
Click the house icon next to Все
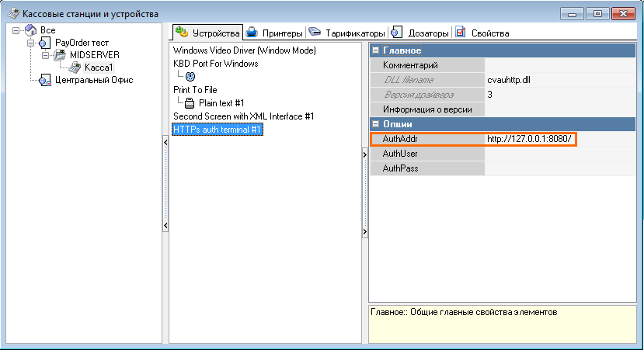(x=30, y=30)
